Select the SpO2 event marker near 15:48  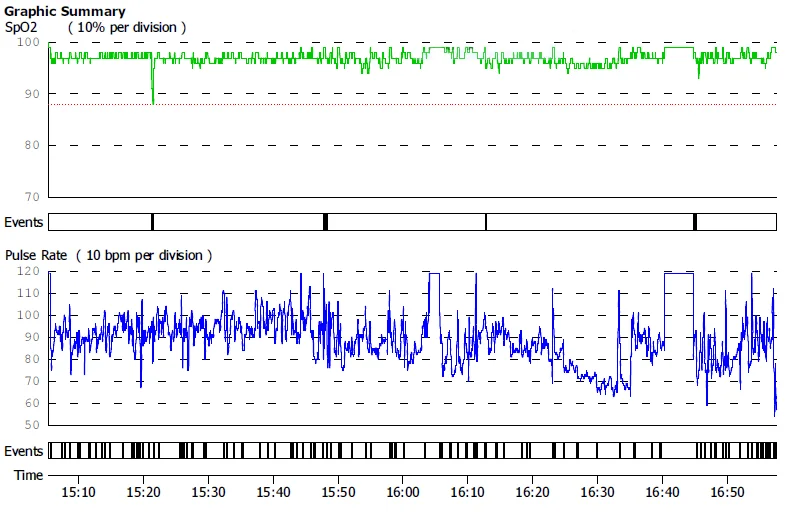point(325,222)
